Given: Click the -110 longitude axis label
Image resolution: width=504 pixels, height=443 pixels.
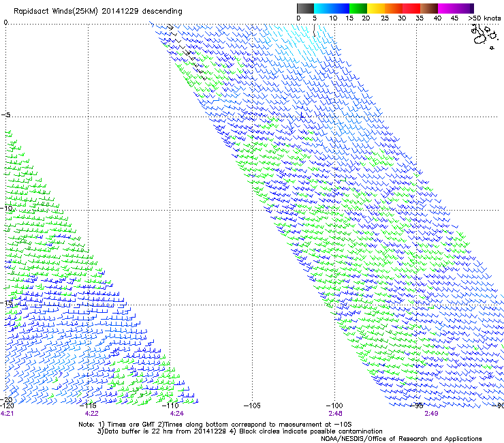Looking at the screenshot, I should 170,406.
